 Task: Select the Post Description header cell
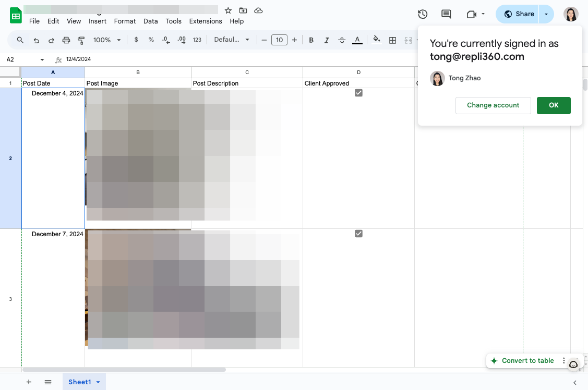pos(247,83)
